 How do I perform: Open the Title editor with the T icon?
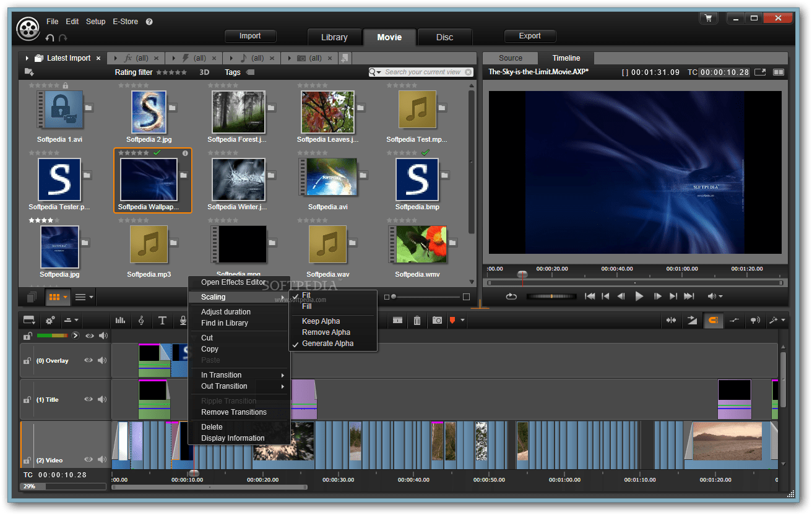(162, 321)
